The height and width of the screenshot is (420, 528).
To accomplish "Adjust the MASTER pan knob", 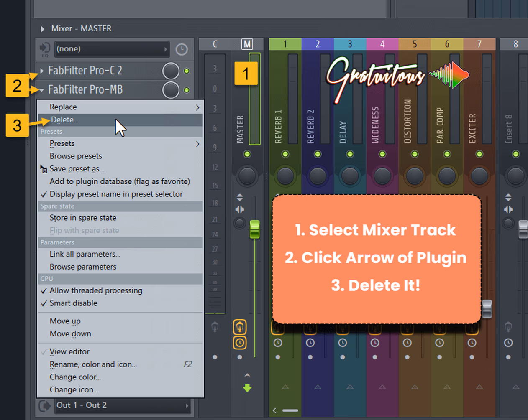I will click(247, 176).
